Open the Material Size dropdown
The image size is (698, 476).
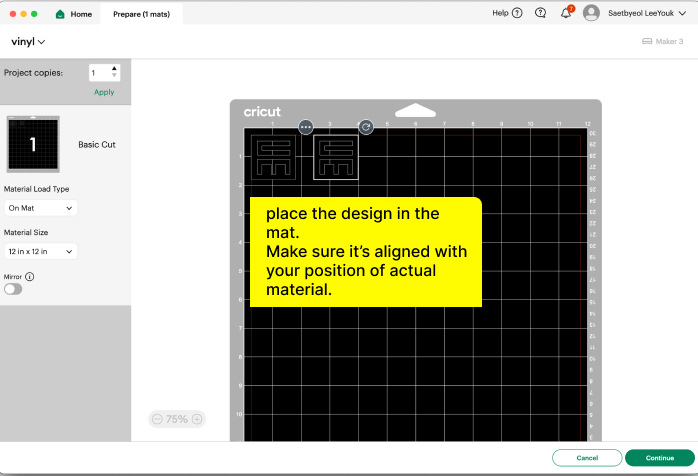(x=40, y=252)
